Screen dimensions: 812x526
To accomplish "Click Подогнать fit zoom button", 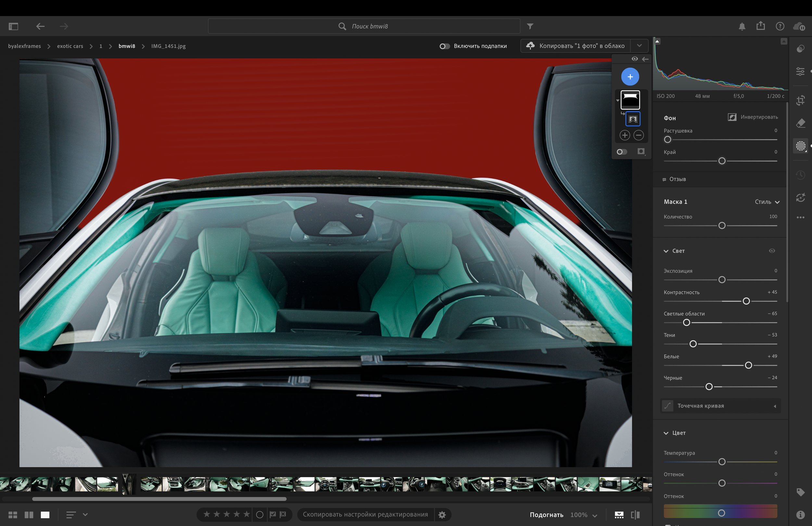I will [x=546, y=515].
